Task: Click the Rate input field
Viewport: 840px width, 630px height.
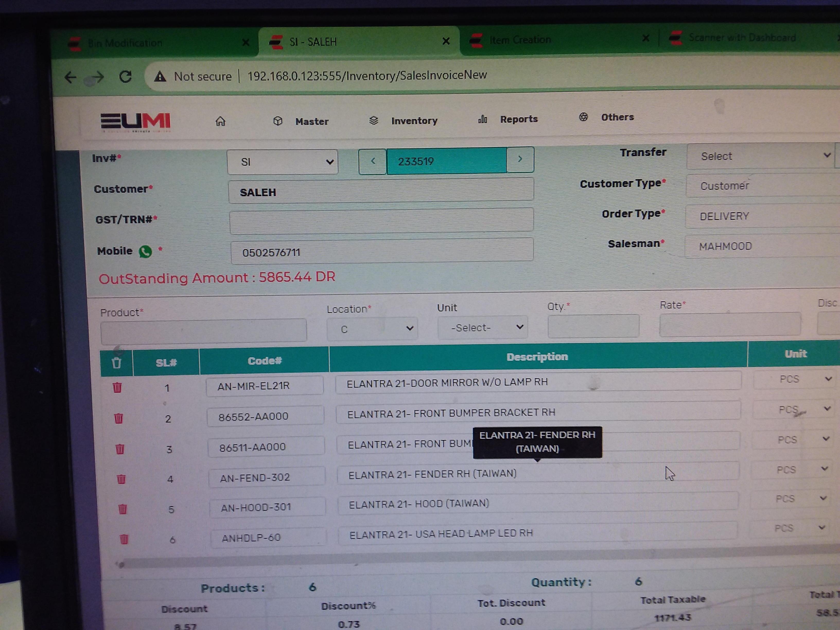Action: tap(730, 324)
